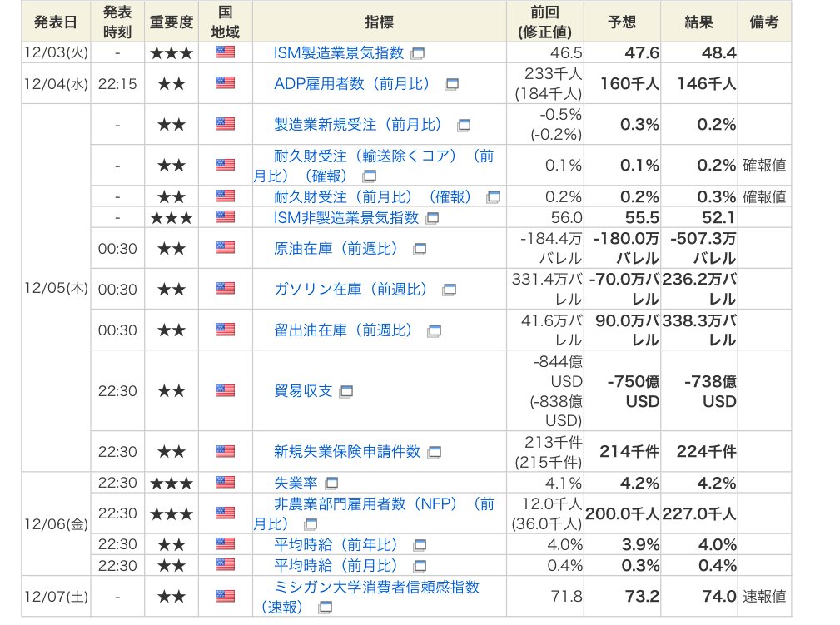Click popup window icon beside ISM非製造業景気指数

[x=432, y=218]
